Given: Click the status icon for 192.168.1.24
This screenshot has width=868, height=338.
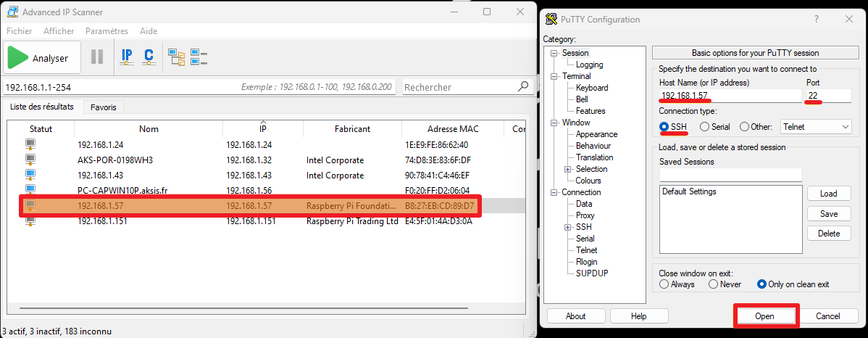Looking at the screenshot, I should click(30, 145).
